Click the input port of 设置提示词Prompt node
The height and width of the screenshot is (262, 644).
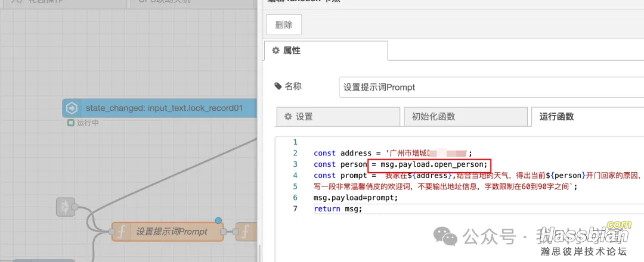tap(111, 232)
